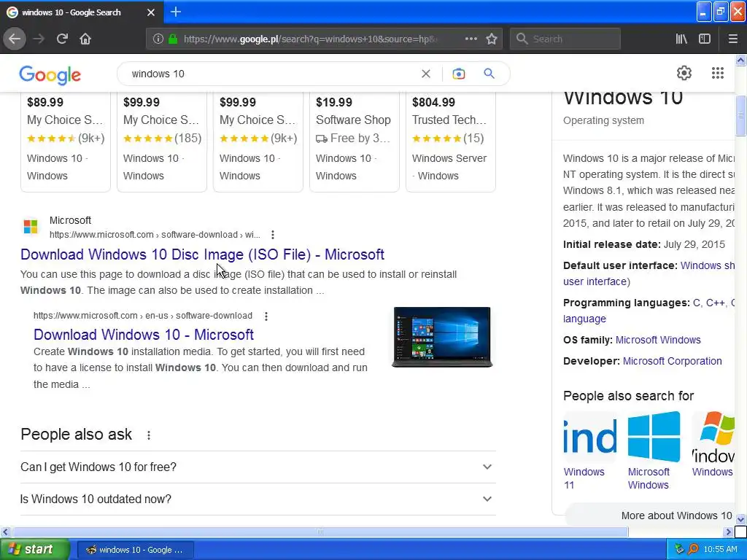
Task: Open 'Download Windows 10 - Microsoft' result
Action: pos(144,334)
